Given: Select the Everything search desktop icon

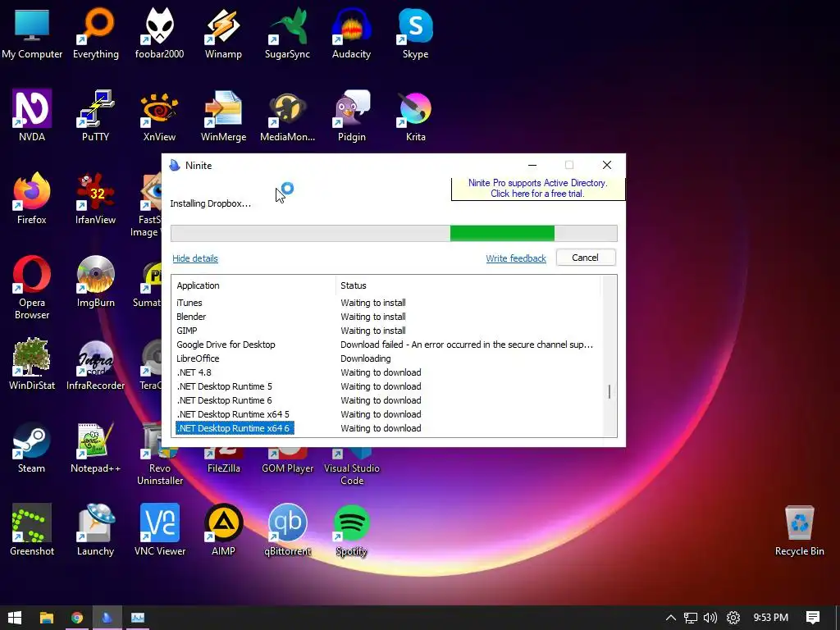Looking at the screenshot, I should pos(95,33).
